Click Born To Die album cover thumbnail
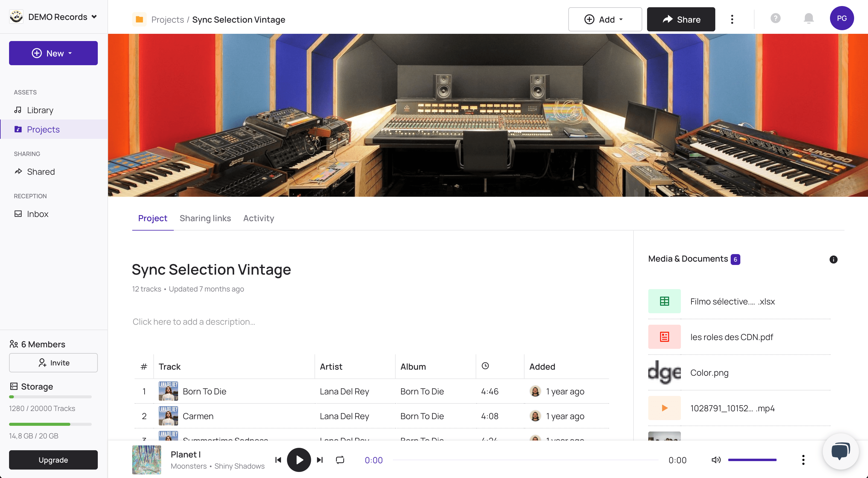The image size is (868, 478). coord(168,391)
